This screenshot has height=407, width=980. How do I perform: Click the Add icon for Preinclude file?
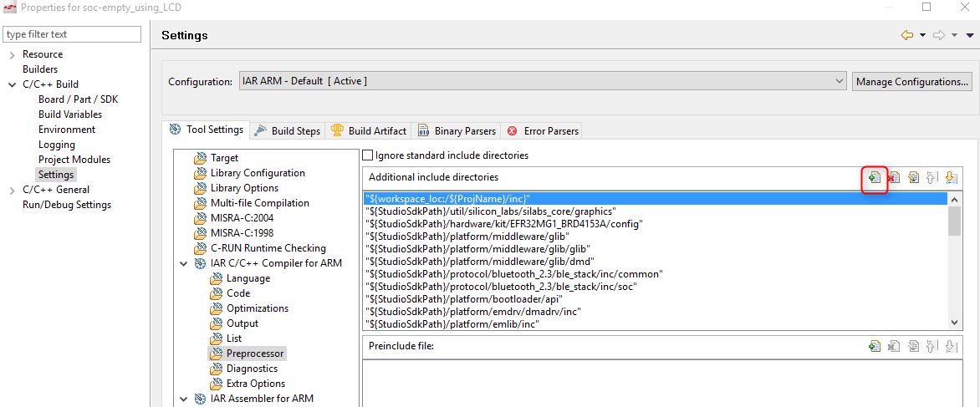[x=874, y=346]
